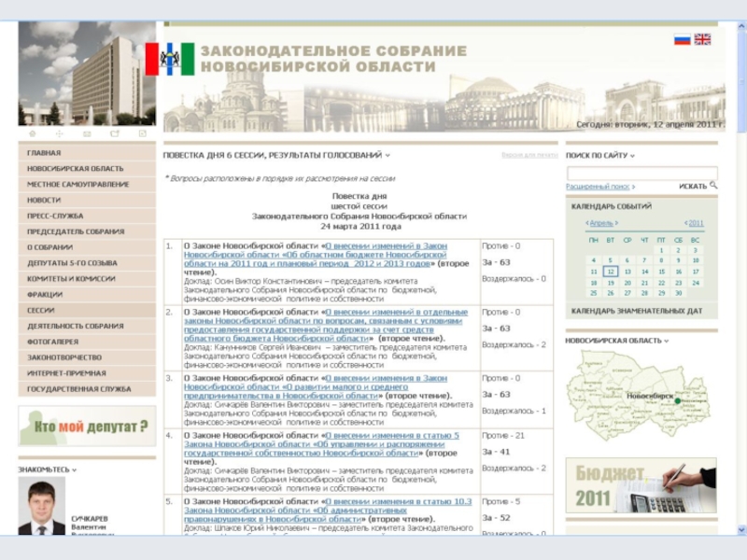
Task: Click the Новосибирск marker on the region map
Action: 678,401
